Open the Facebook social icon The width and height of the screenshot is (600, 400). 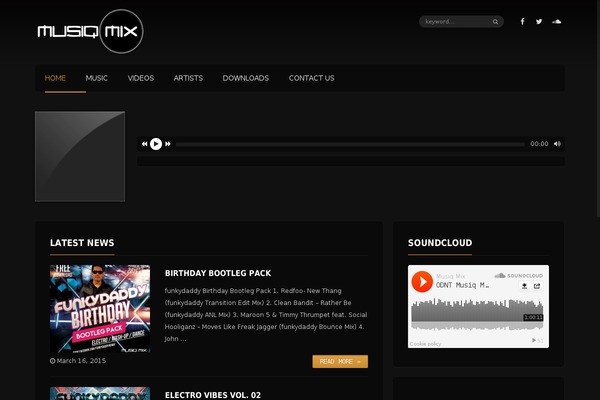click(x=522, y=21)
